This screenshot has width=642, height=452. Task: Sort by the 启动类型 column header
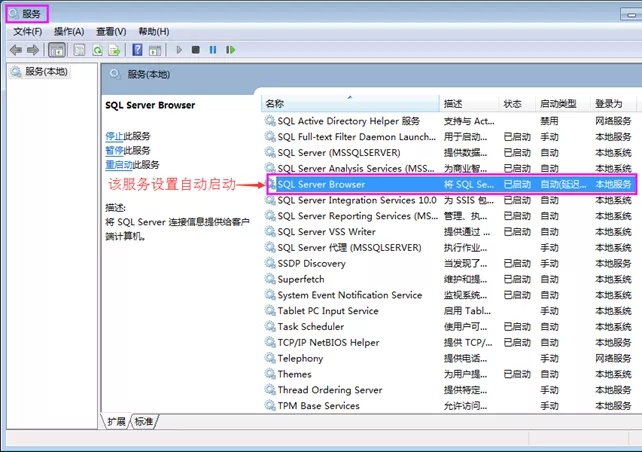560,104
